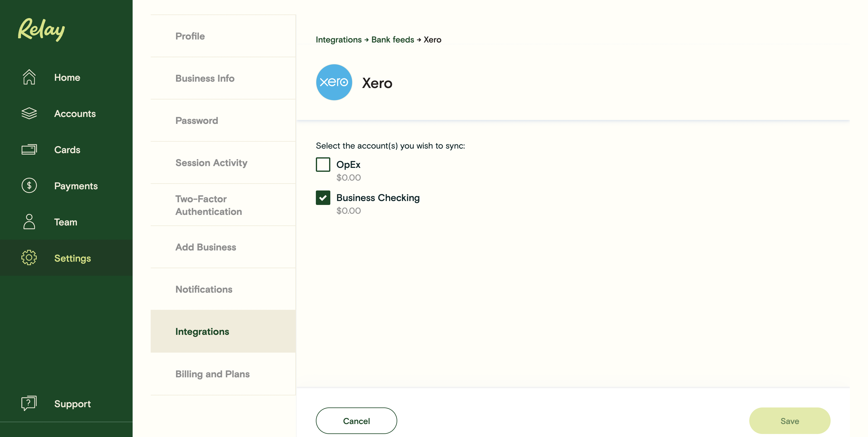Open the Profile settings tab
The height and width of the screenshot is (437, 868).
click(223, 36)
